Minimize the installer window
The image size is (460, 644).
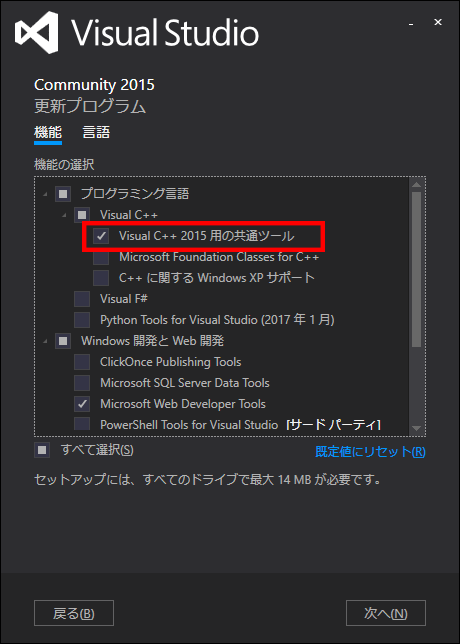[411, 24]
